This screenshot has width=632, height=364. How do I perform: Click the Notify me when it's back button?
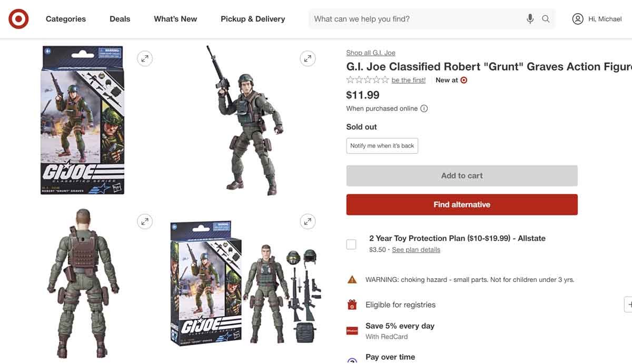pyautogui.click(x=382, y=145)
